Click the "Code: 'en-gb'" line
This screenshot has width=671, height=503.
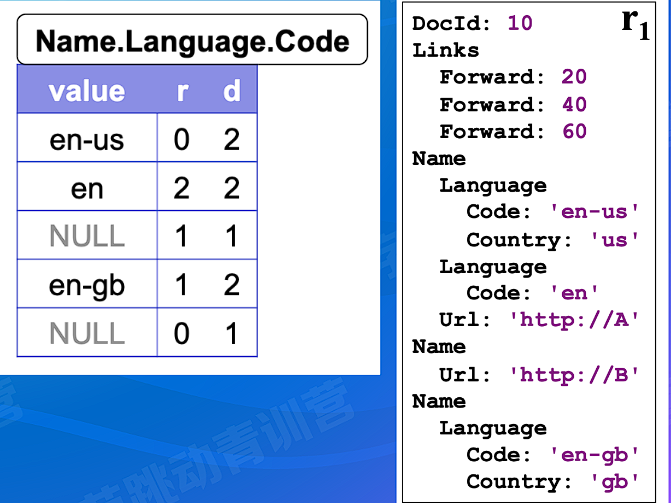point(553,455)
